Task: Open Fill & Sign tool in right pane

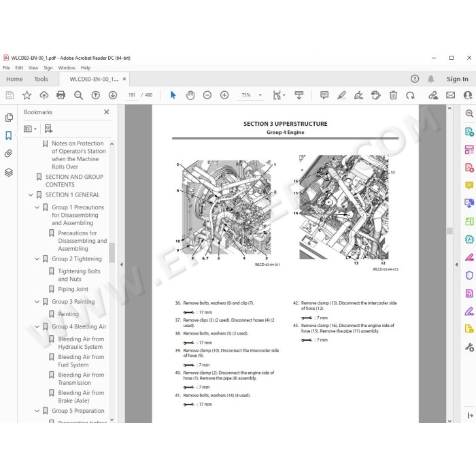Action: (x=469, y=311)
